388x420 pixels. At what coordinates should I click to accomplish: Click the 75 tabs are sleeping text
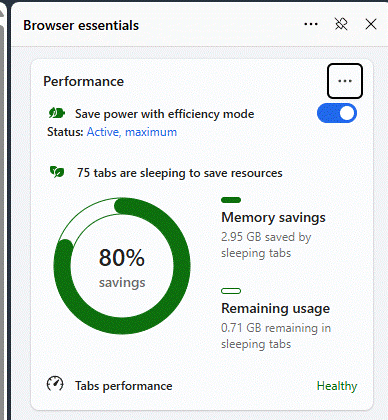click(x=180, y=173)
